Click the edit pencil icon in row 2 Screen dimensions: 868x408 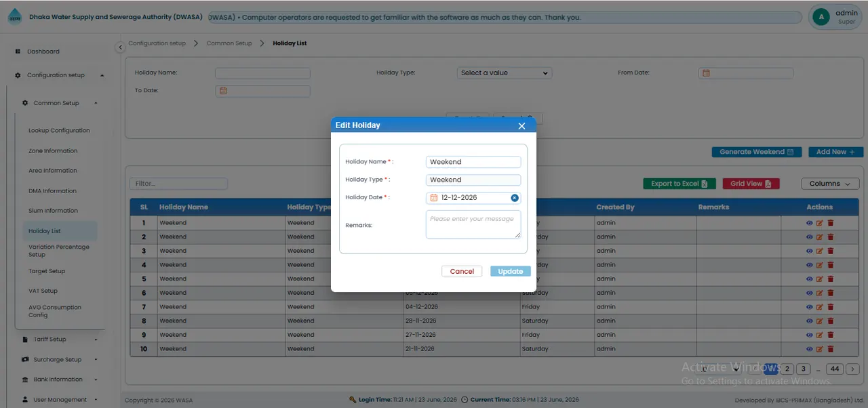click(x=820, y=237)
